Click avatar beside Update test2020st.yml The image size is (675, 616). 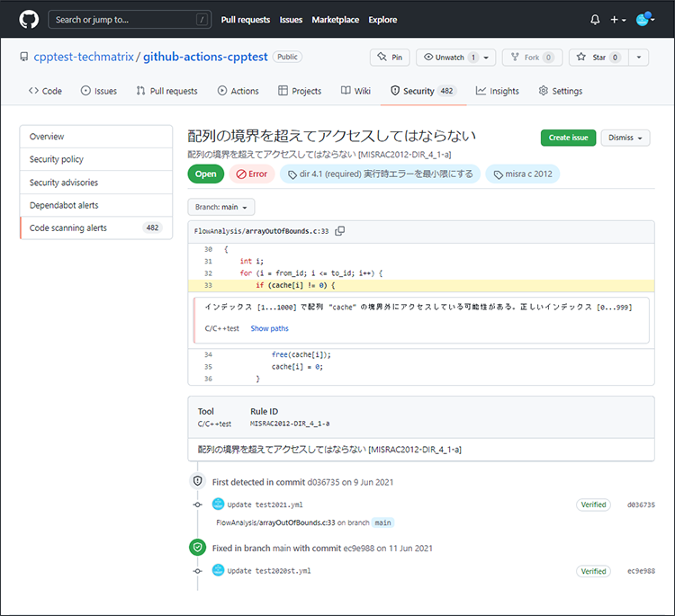[x=219, y=570]
